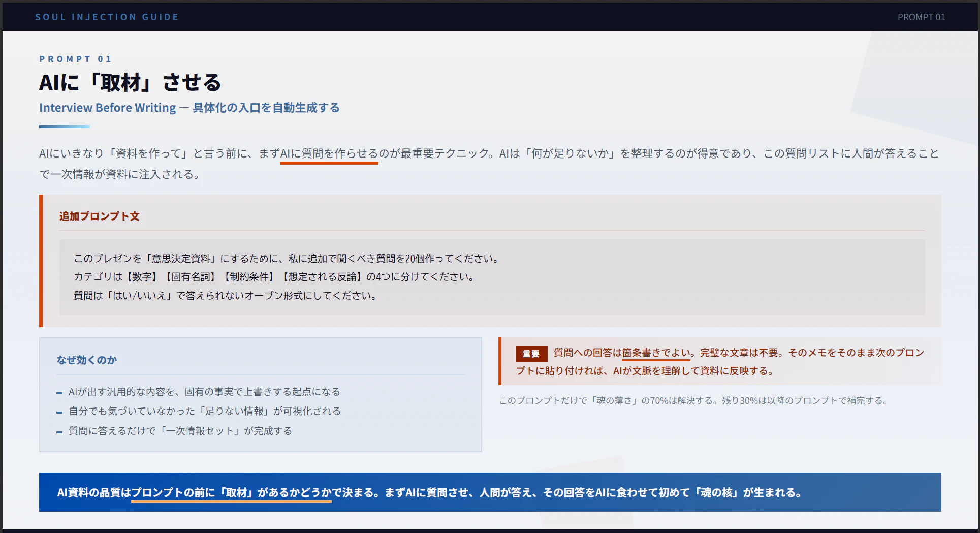980x533 pixels.
Task: Click bullet 「一次情報セット」が完成する
Action: point(180,431)
